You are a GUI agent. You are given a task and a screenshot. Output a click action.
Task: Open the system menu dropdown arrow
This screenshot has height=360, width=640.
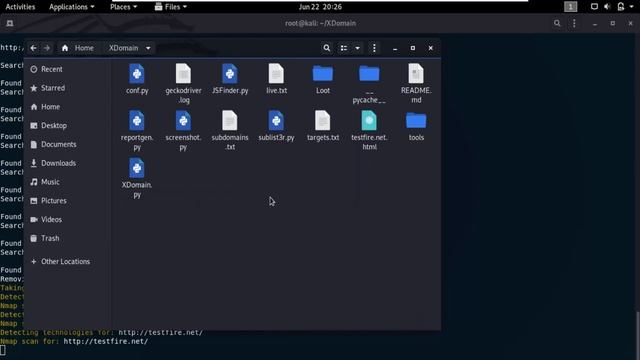[x=631, y=7]
